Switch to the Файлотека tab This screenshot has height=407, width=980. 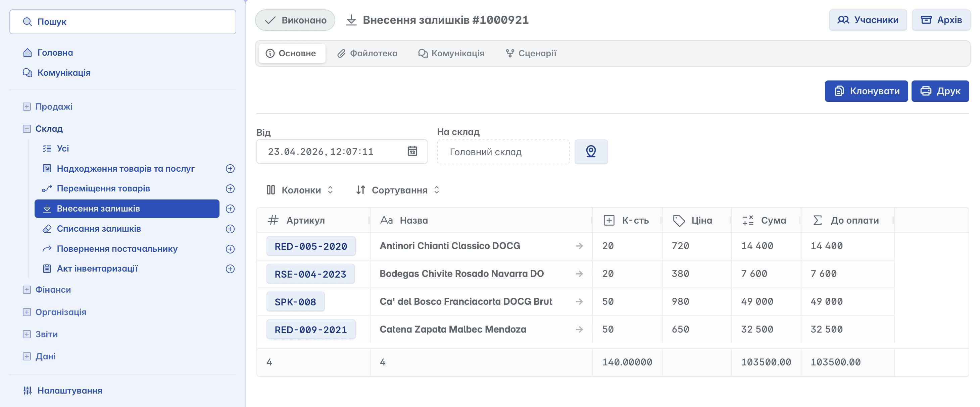pos(367,53)
